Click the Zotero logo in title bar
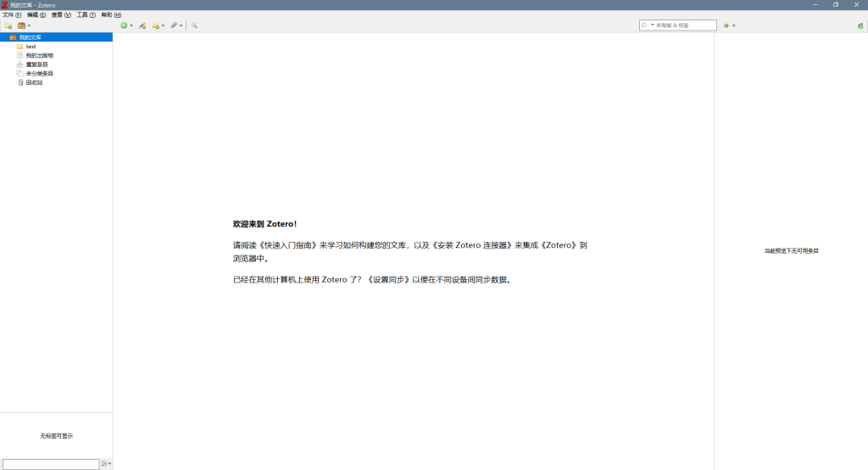Viewport: 868px width, 470px height. (x=4, y=4)
